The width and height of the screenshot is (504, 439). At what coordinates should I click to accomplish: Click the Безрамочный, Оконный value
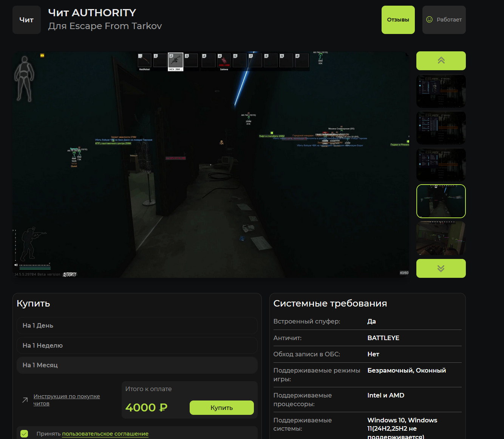pos(407,370)
